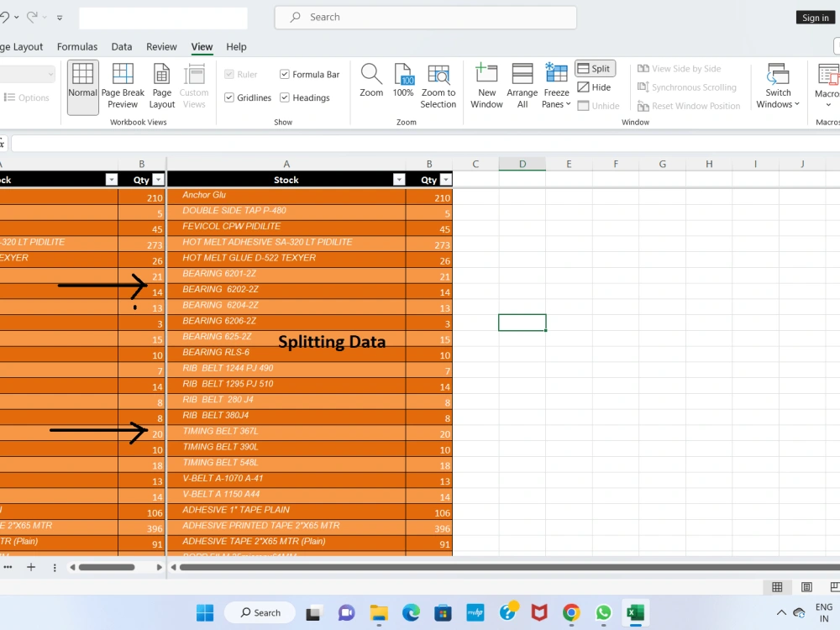The height and width of the screenshot is (630, 840).
Task: Open Custom Views
Action: point(194,84)
